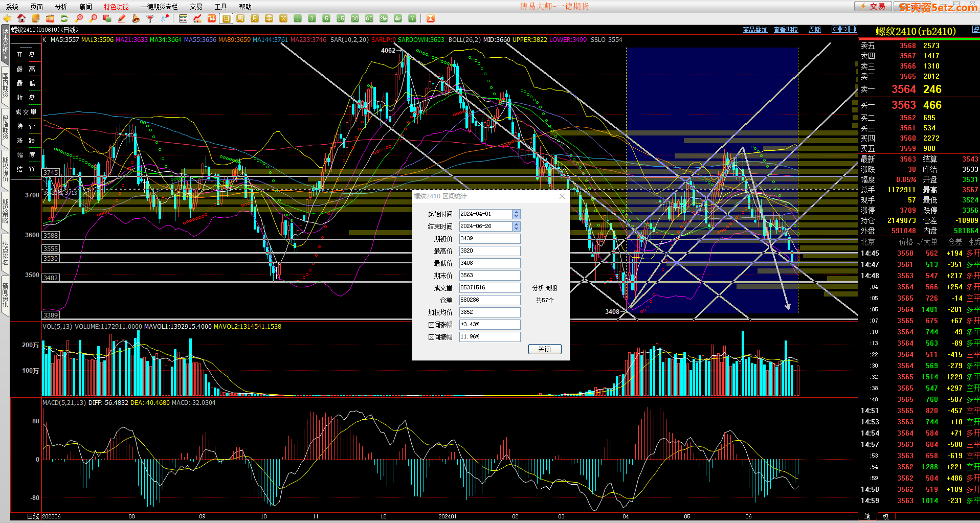
Task: Click the 交易 trade button
Action: coord(873,6)
